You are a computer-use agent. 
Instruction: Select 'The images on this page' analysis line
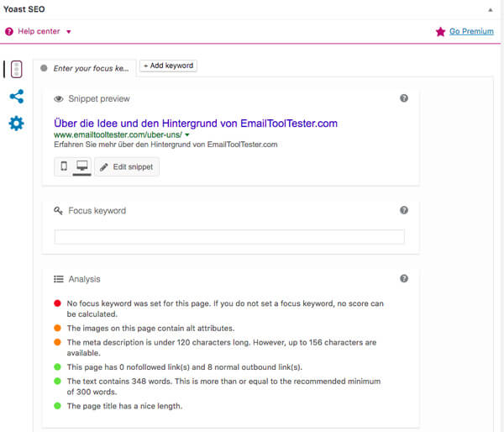(x=150, y=328)
